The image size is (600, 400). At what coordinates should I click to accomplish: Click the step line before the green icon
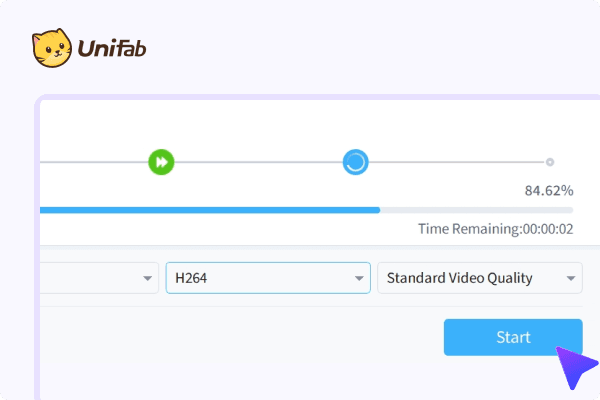[92, 161]
